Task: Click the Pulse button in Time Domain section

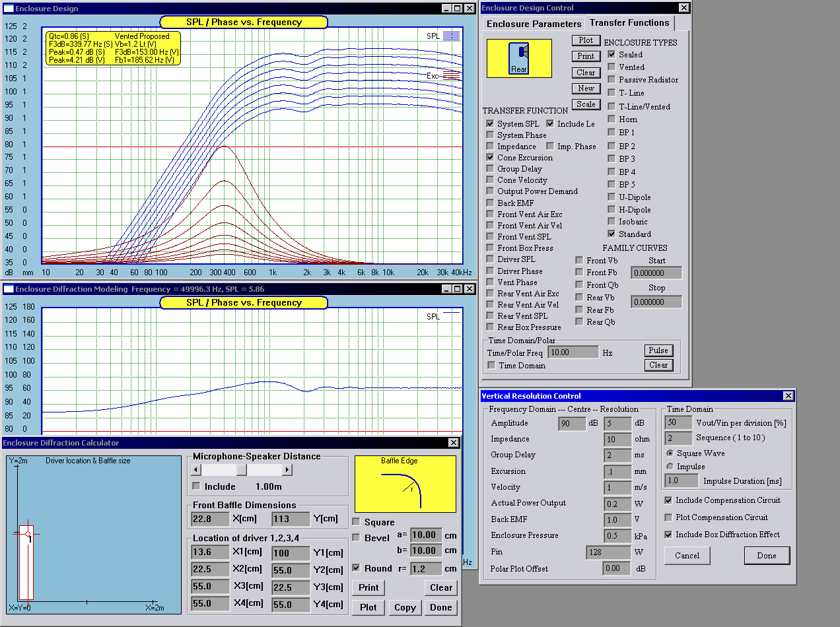Action: click(658, 350)
